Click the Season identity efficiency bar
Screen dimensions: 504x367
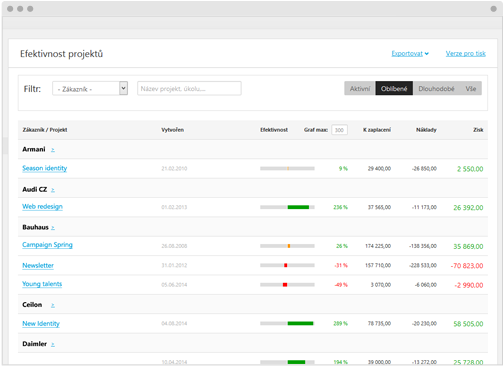pos(287,169)
